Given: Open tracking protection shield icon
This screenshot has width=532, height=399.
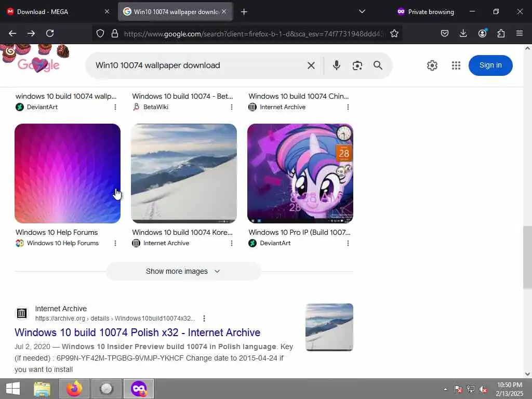Looking at the screenshot, I should [100, 33].
